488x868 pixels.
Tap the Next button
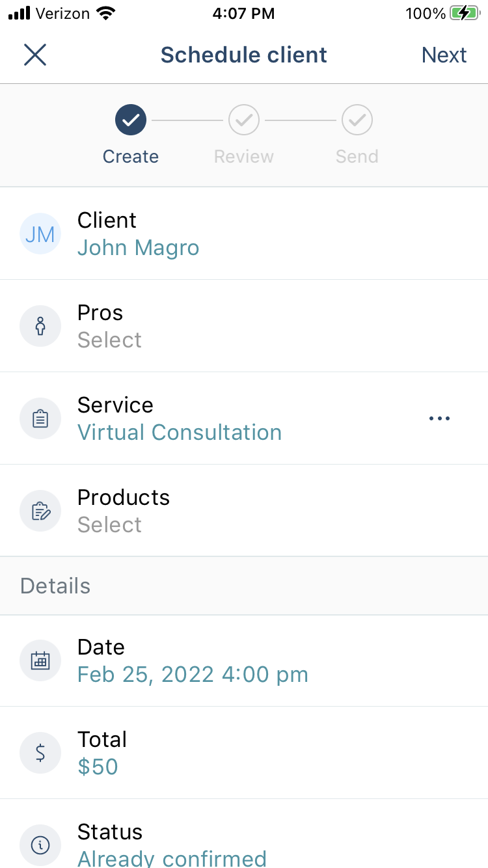444,55
